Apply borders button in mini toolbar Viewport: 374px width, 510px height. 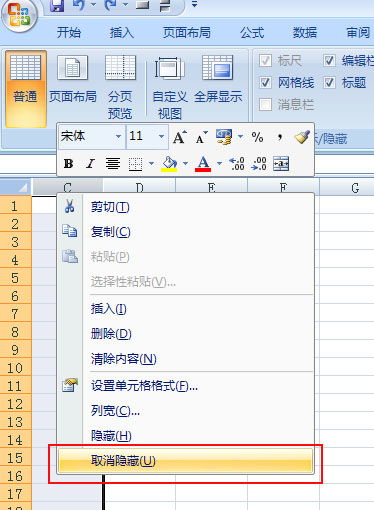(x=135, y=164)
